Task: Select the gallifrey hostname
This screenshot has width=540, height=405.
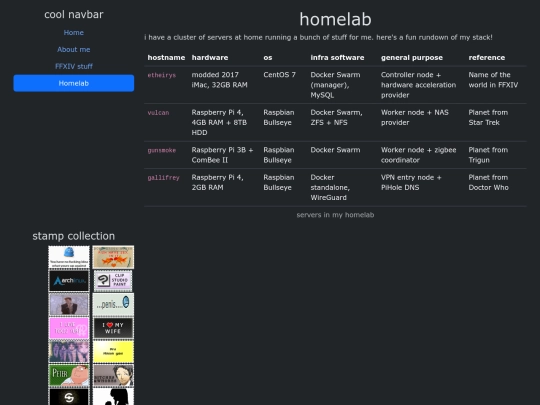Action: click(163, 178)
